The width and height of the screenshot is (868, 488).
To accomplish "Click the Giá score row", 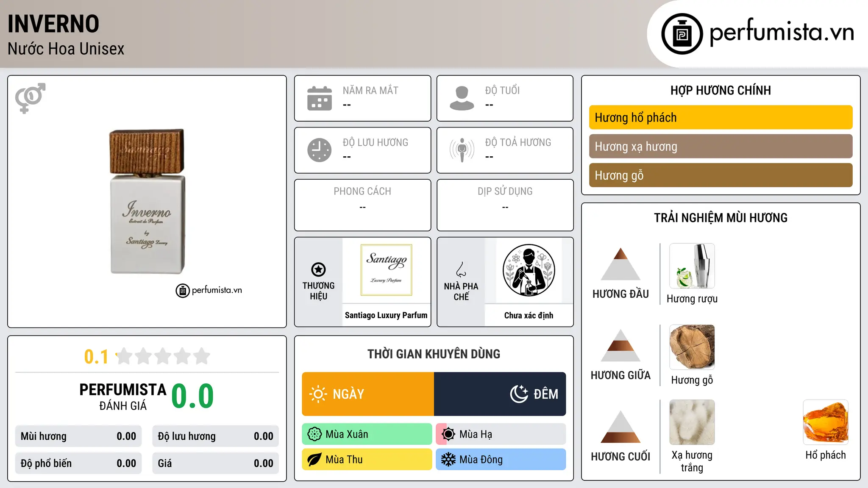I will [215, 463].
